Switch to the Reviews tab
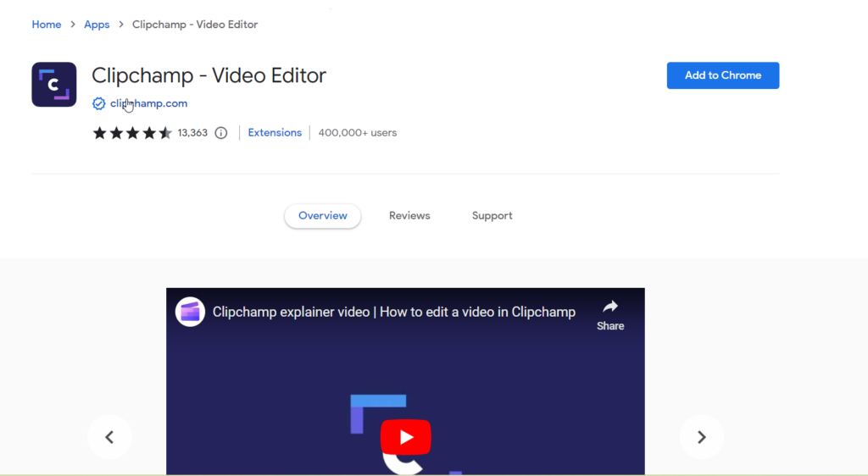This screenshot has height=476, width=868. [409, 216]
